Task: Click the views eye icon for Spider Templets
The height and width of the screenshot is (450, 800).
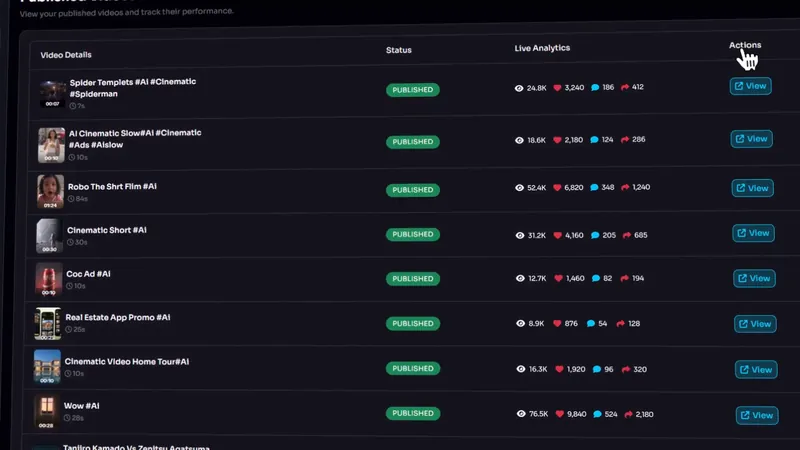Action: [x=519, y=88]
